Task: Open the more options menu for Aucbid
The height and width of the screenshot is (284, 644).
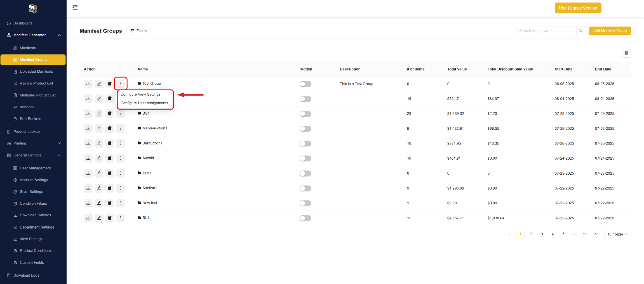Action: click(x=120, y=158)
